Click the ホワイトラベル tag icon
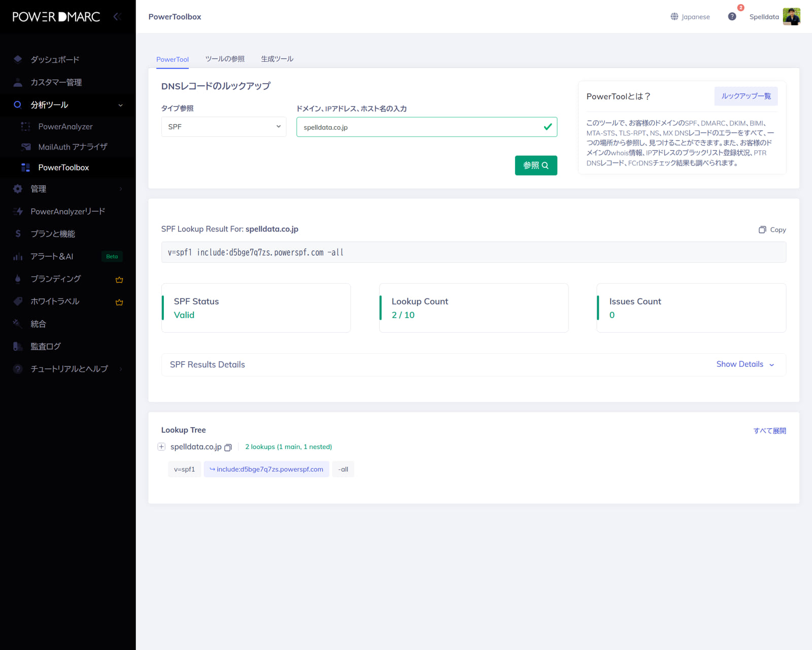This screenshot has width=812, height=650. [x=18, y=301]
